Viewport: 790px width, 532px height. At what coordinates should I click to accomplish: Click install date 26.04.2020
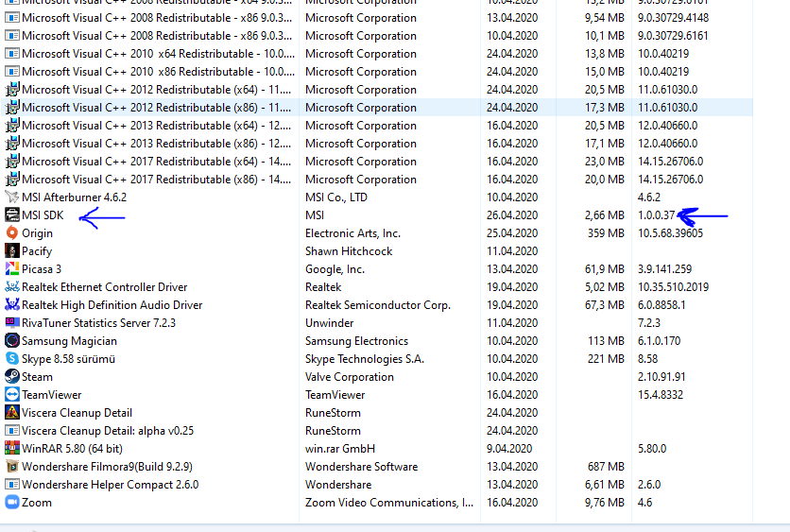pos(512,215)
